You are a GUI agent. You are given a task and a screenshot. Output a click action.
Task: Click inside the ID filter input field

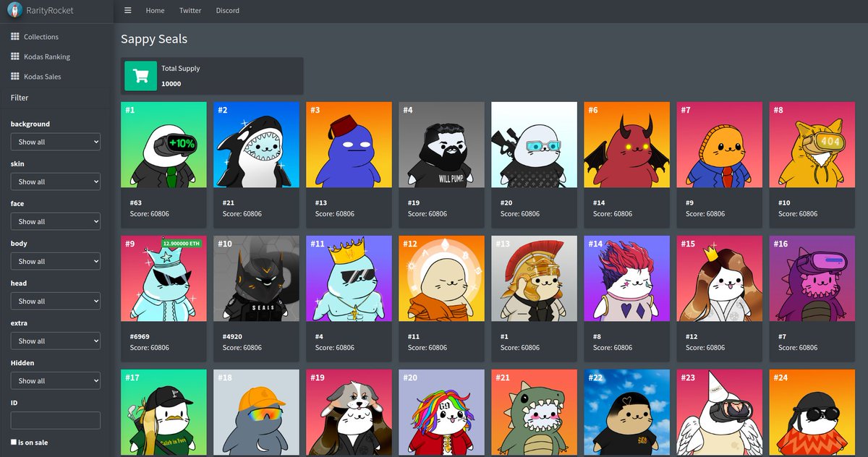[55, 420]
